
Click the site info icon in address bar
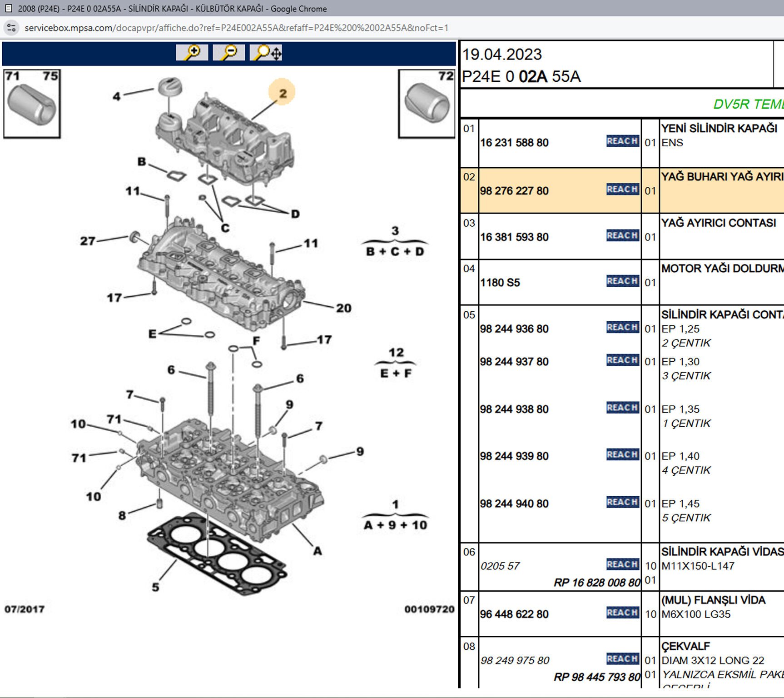11,28
